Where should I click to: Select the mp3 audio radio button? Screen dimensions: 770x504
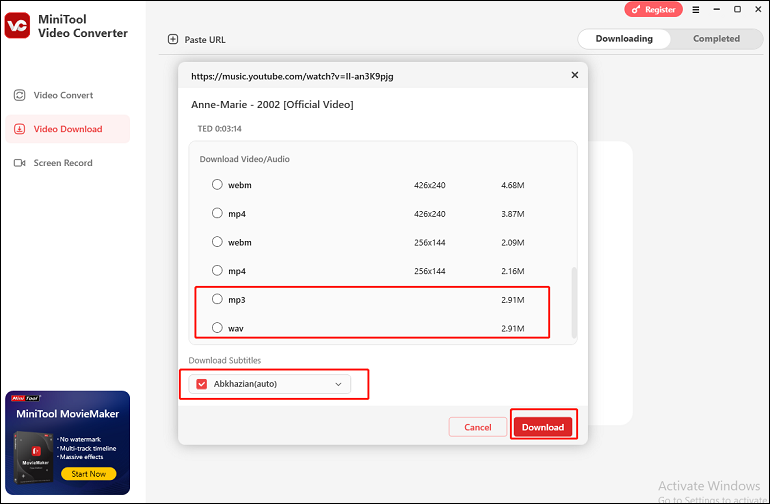[217, 299]
